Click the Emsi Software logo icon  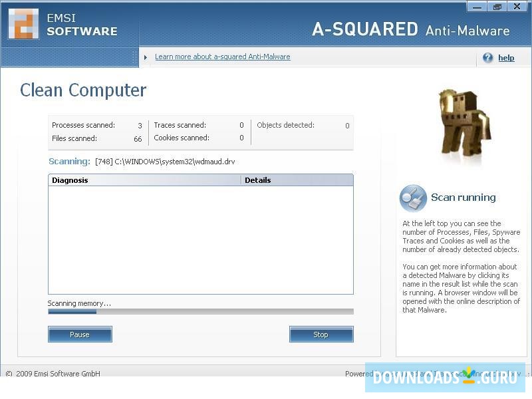point(24,24)
